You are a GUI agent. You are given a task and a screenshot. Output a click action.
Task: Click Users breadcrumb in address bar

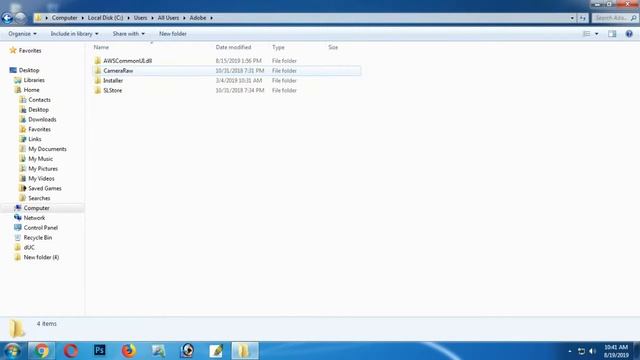point(140,18)
